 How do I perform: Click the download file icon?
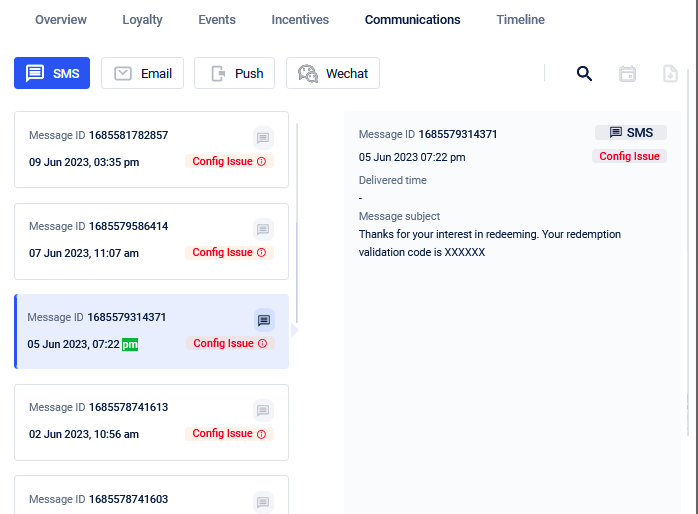point(670,73)
